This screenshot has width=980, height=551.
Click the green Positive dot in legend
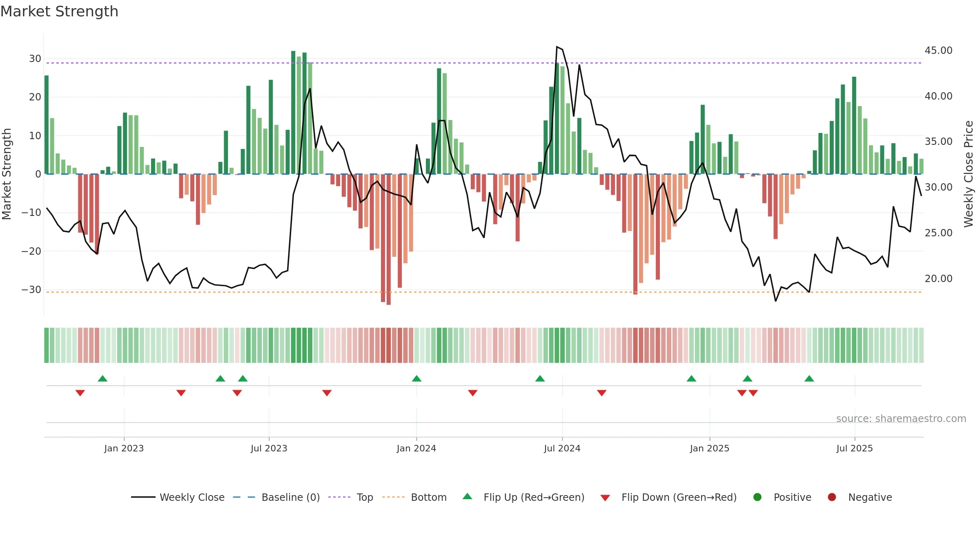(757, 497)
